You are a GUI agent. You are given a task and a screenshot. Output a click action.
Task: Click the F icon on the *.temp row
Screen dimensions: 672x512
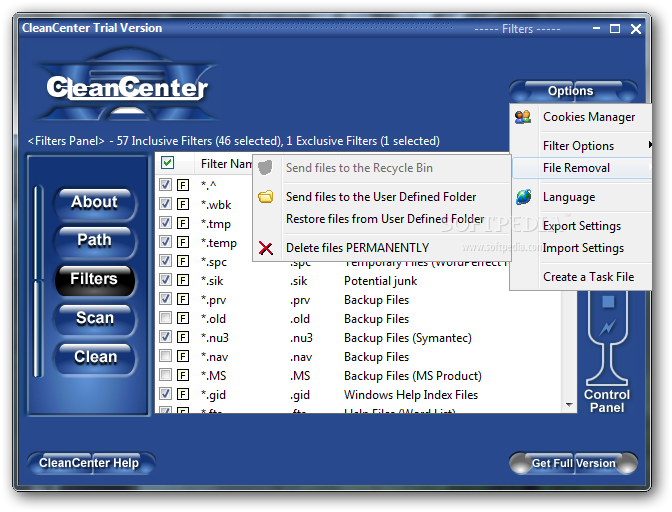pos(183,242)
